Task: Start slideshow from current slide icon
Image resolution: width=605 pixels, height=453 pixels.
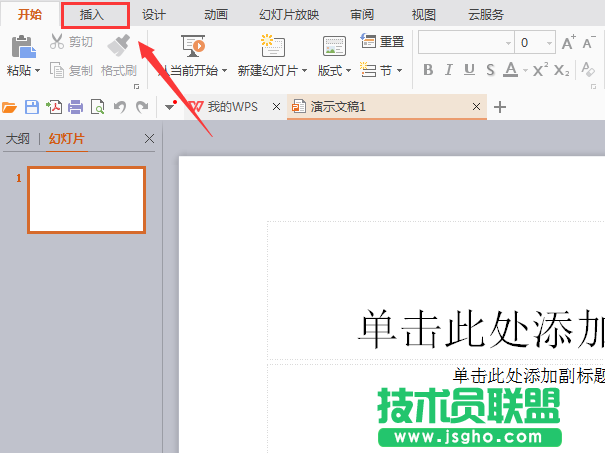Action: click(x=193, y=46)
